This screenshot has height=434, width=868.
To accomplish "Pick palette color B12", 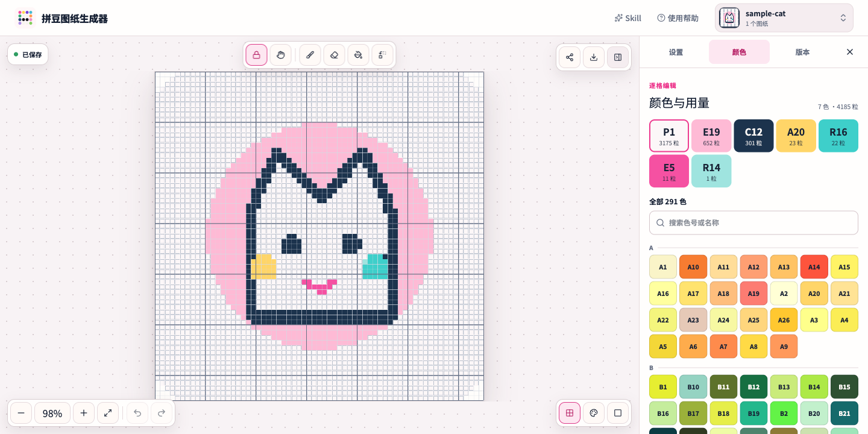I will pos(753,387).
